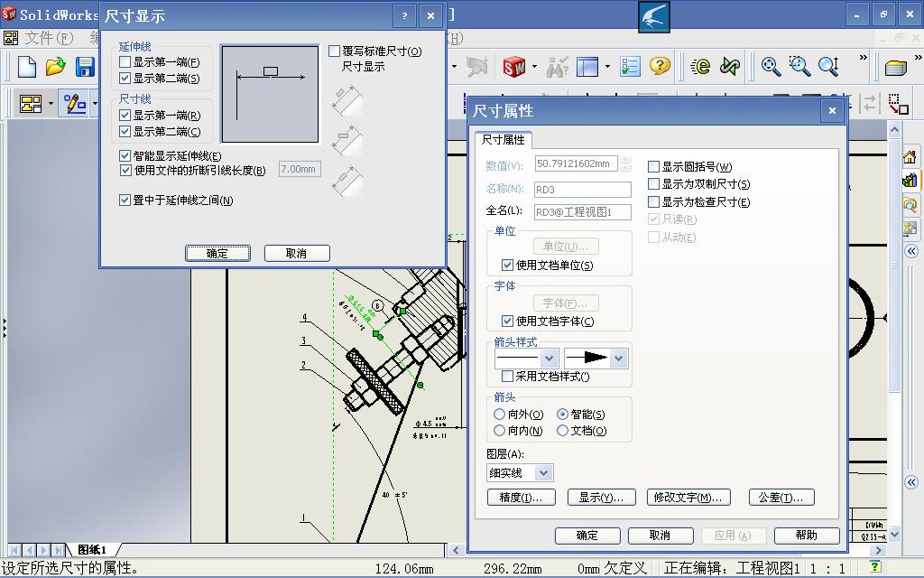Expand dropdown arrow beside pencil sketch icon
This screenshot has height=578, width=924.
(94, 104)
